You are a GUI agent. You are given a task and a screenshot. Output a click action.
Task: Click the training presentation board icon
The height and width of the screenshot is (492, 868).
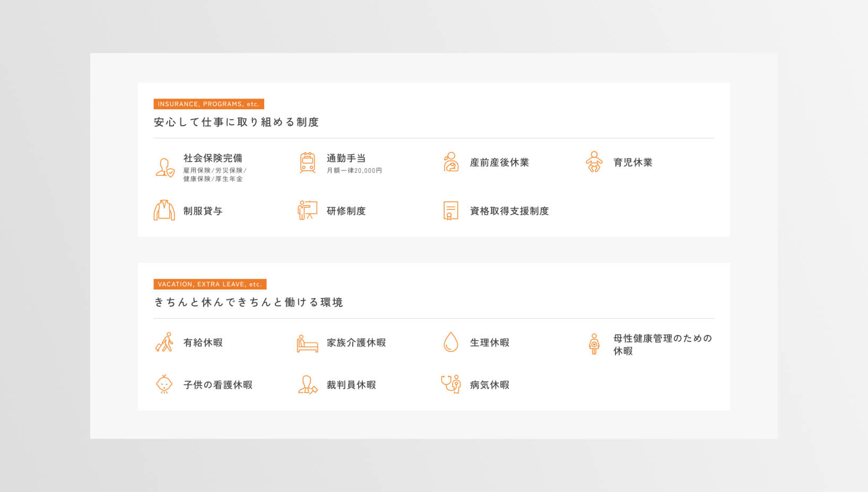coord(307,210)
